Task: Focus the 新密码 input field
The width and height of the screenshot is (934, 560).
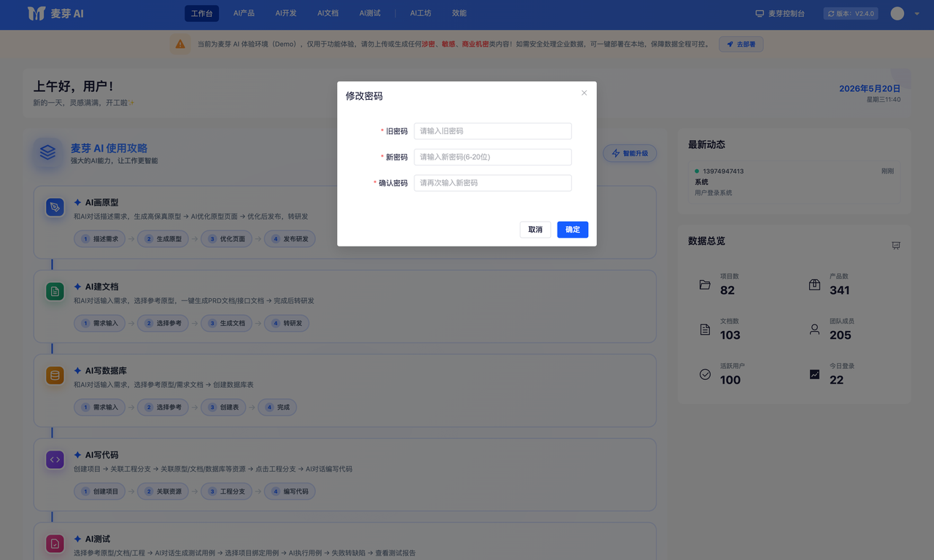Action: tap(493, 157)
